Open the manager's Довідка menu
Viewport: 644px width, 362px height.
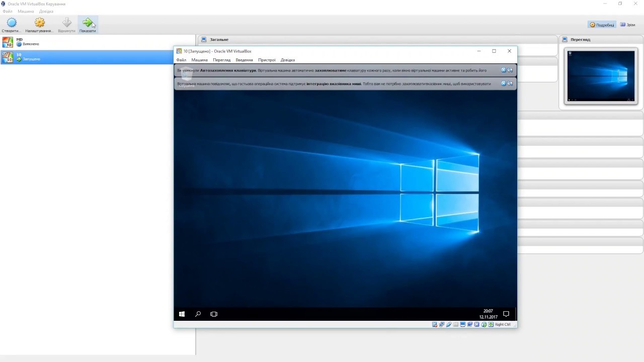pyautogui.click(x=46, y=11)
